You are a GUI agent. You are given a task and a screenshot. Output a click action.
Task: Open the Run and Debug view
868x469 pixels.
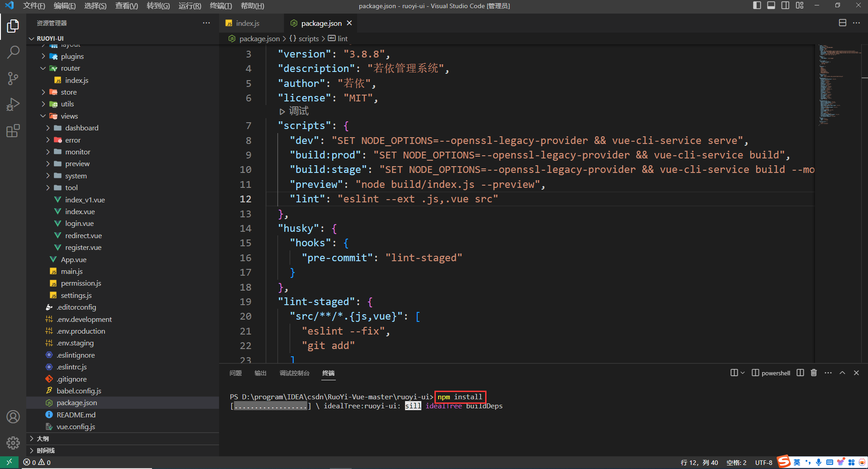pyautogui.click(x=13, y=105)
